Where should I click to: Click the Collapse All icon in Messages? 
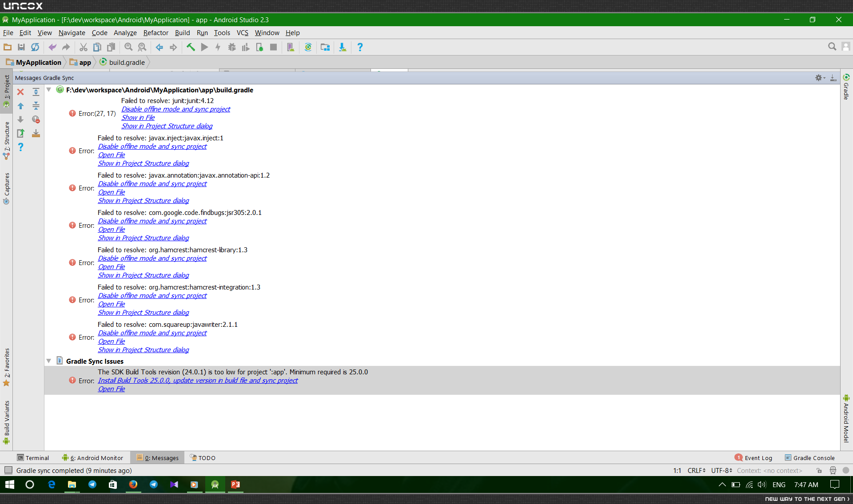[36, 106]
